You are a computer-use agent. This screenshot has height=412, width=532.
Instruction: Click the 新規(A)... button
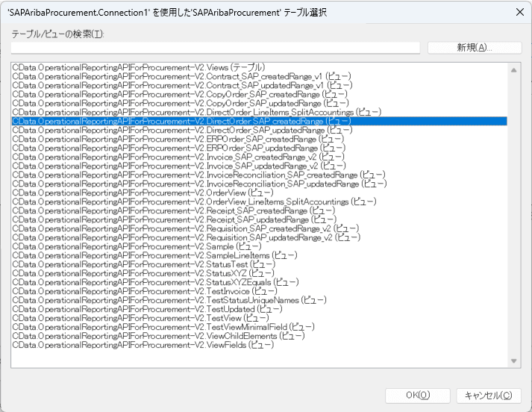tap(475, 48)
